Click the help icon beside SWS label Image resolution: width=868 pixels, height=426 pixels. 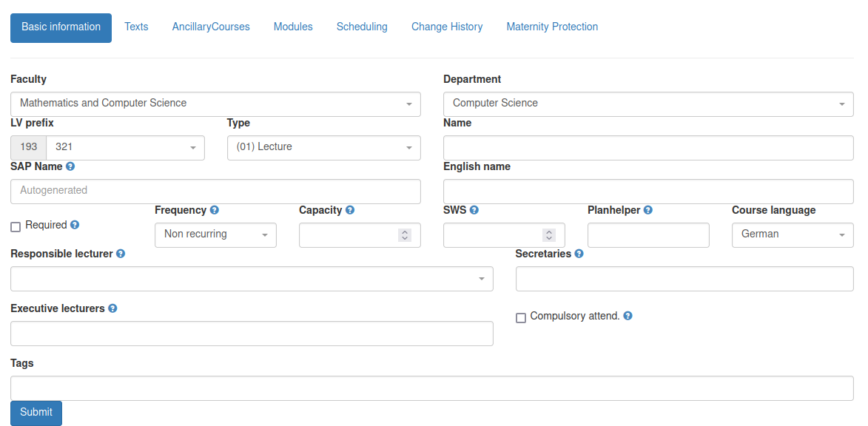(474, 210)
